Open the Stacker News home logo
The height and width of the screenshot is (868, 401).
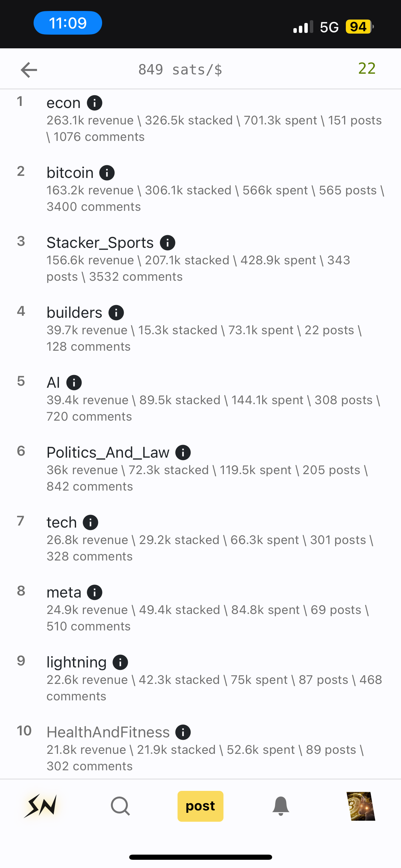[40, 806]
